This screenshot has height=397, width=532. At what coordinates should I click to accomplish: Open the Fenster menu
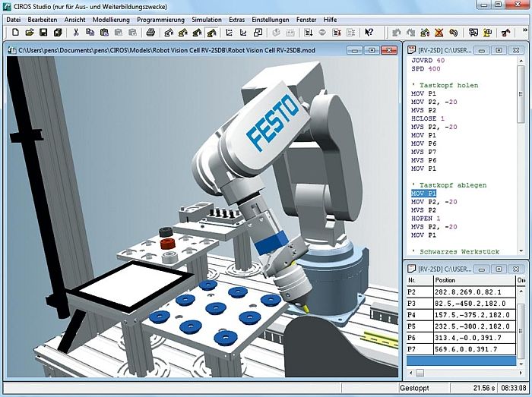[x=306, y=20]
